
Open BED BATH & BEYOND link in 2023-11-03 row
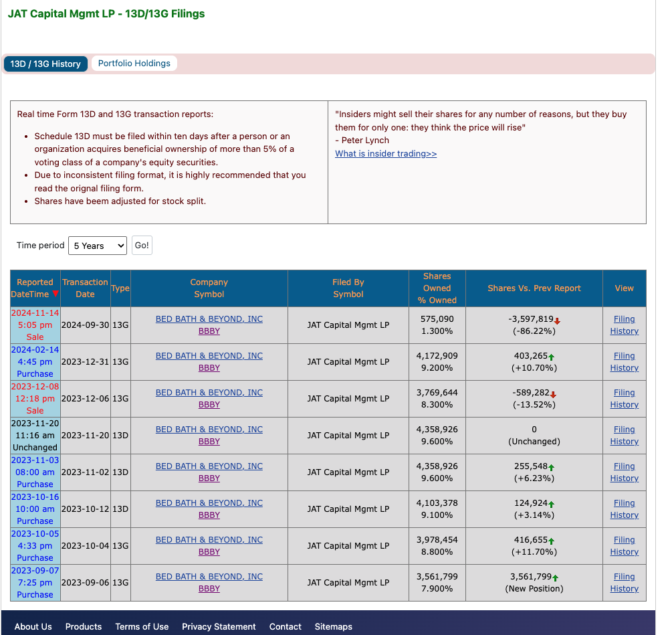pos(209,466)
